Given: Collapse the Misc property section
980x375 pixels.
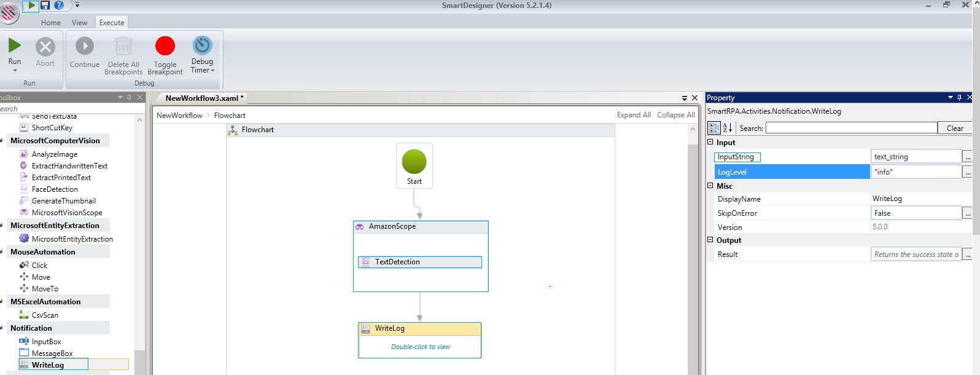Looking at the screenshot, I should (x=710, y=186).
